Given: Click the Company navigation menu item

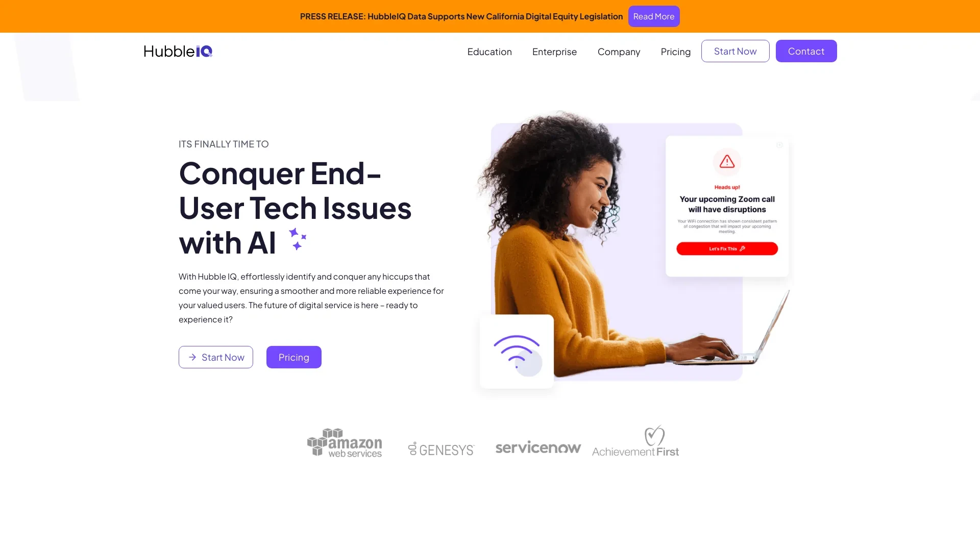Looking at the screenshot, I should tap(619, 51).
